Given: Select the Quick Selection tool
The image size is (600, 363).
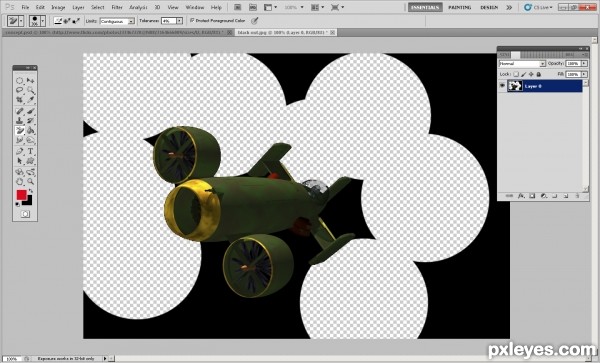Looking at the screenshot, I should [x=31, y=90].
